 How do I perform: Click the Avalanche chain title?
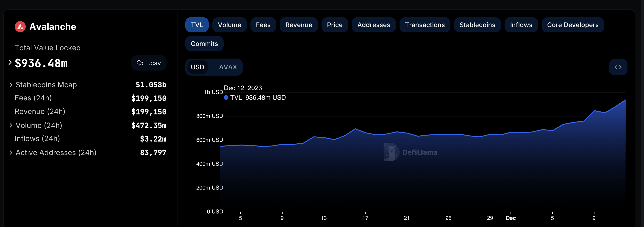point(53,27)
